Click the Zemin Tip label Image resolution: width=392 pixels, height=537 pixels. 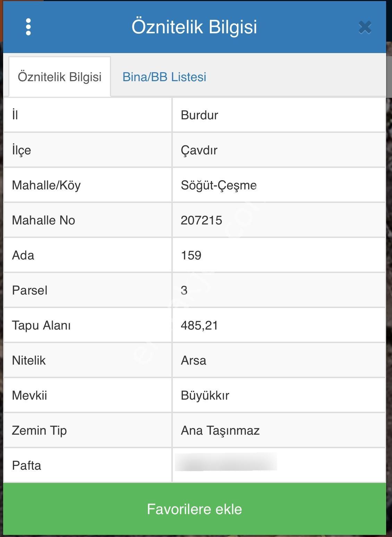pyautogui.click(x=39, y=431)
